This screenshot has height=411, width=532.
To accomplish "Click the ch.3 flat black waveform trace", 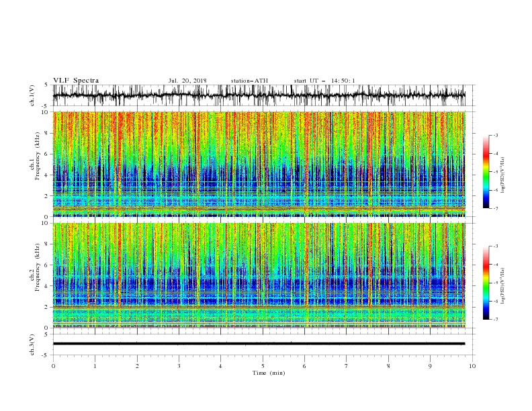I will (x=259, y=344).
